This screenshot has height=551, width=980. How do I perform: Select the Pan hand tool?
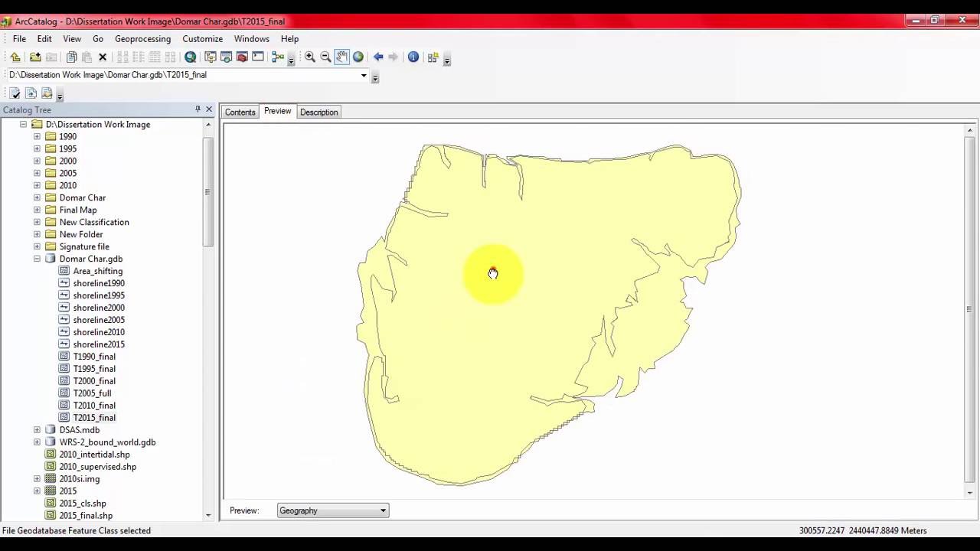click(341, 57)
